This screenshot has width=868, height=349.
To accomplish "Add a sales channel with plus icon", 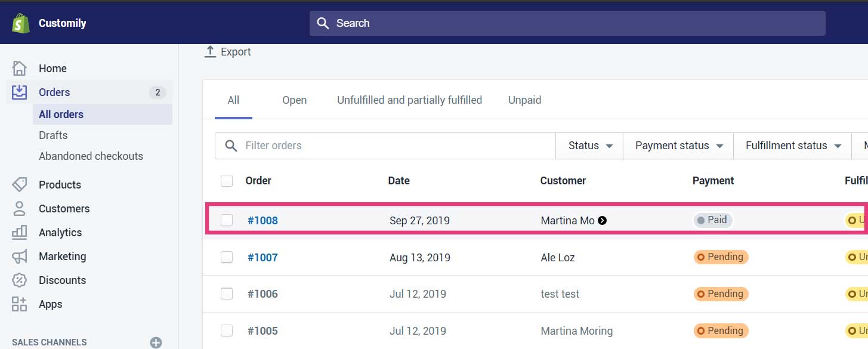I will [x=156, y=342].
